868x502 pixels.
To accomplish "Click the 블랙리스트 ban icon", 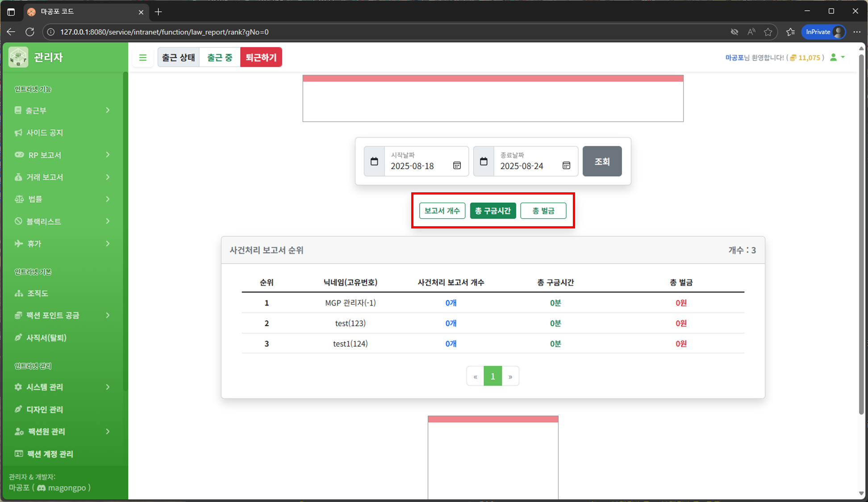I will click(x=18, y=221).
